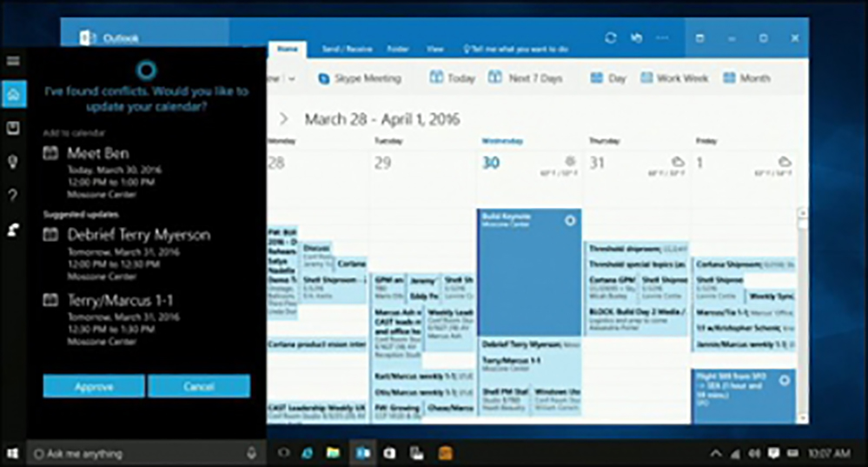Start a Skype Meeting from ribbon

[360, 78]
